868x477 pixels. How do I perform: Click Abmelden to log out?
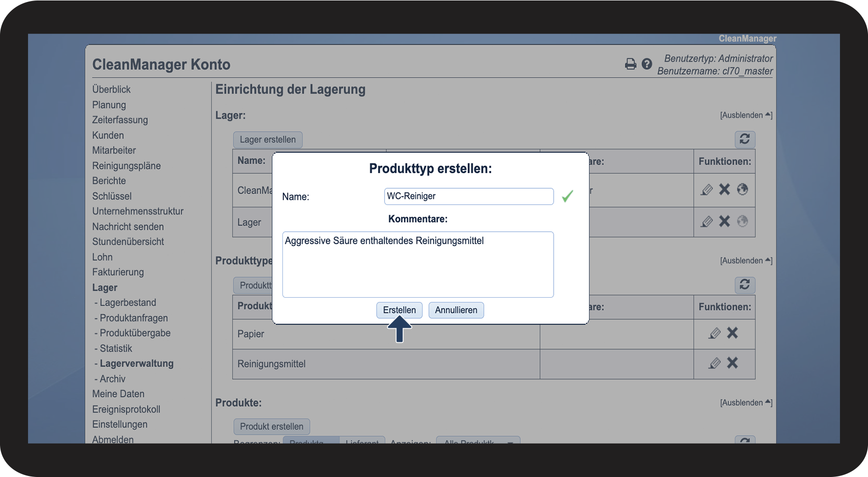coord(113,439)
